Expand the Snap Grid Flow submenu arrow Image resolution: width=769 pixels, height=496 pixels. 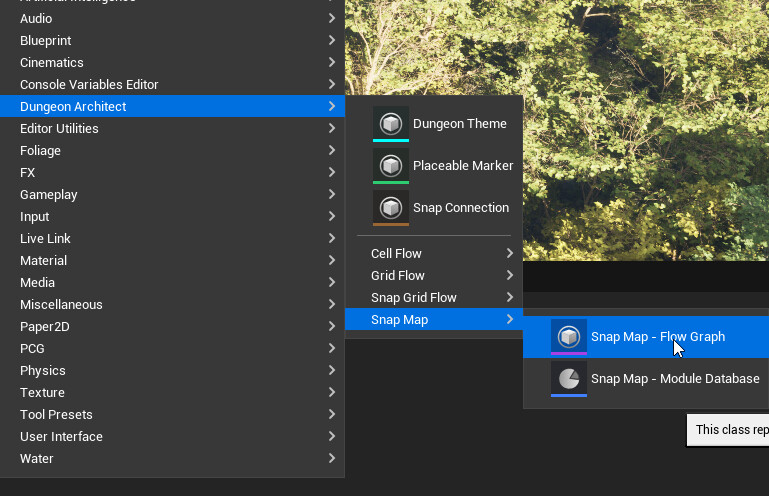tap(510, 297)
